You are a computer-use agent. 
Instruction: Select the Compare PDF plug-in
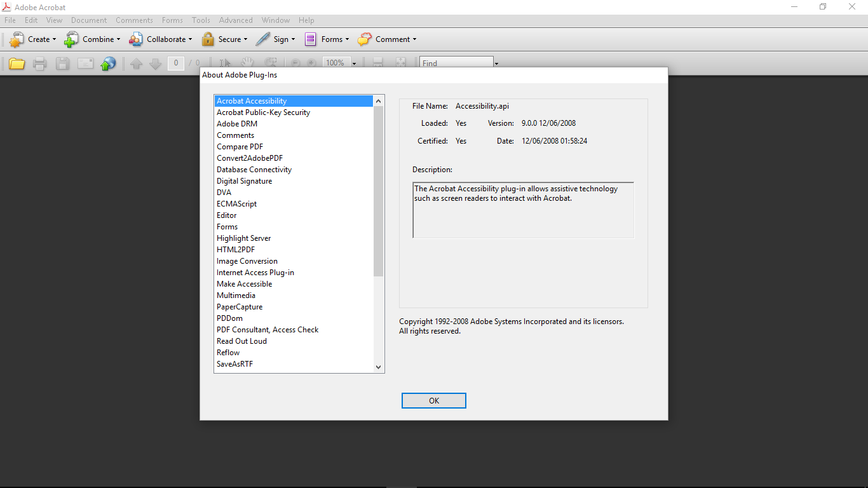tap(294, 147)
